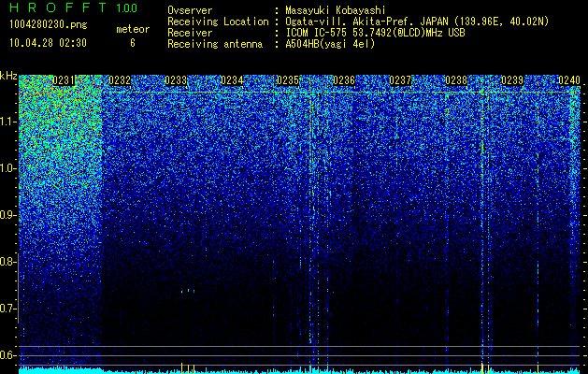Click the 0.6 kHz frequency axis label
Image resolution: width=588 pixels, height=374 pixels.
[8, 355]
